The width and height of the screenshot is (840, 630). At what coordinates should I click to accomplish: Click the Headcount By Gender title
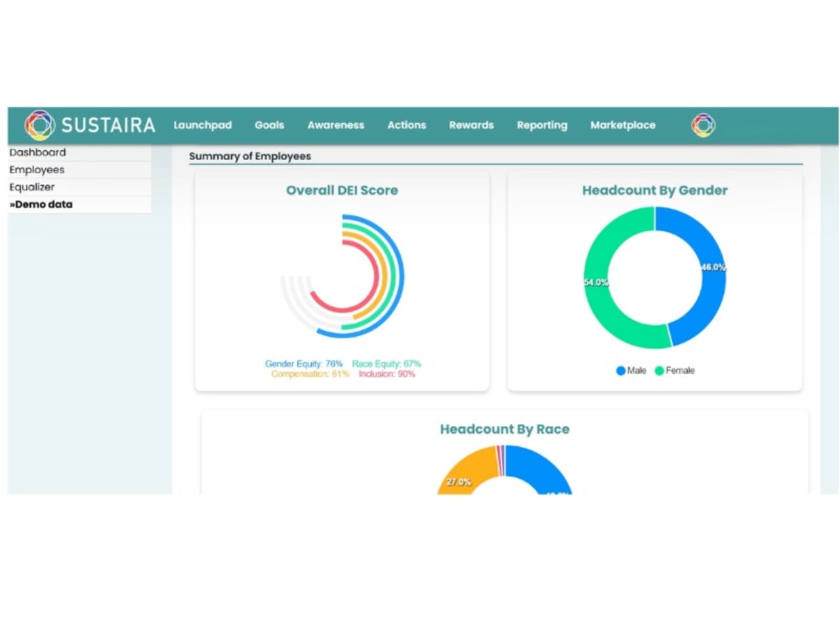pyautogui.click(x=655, y=190)
